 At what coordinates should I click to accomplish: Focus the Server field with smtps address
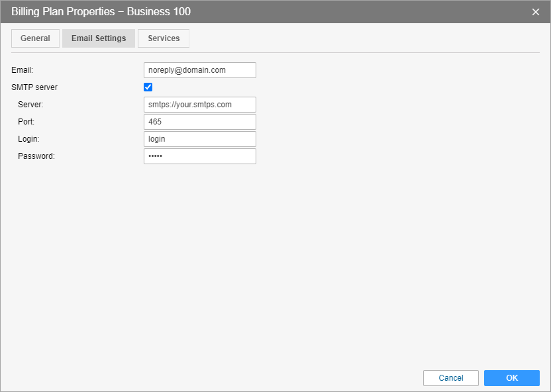(x=200, y=105)
